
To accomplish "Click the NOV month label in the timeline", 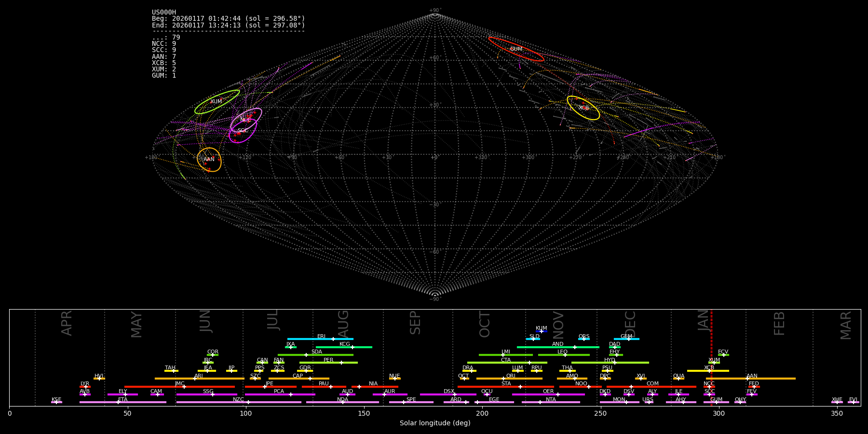I will [x=558, y=324].
